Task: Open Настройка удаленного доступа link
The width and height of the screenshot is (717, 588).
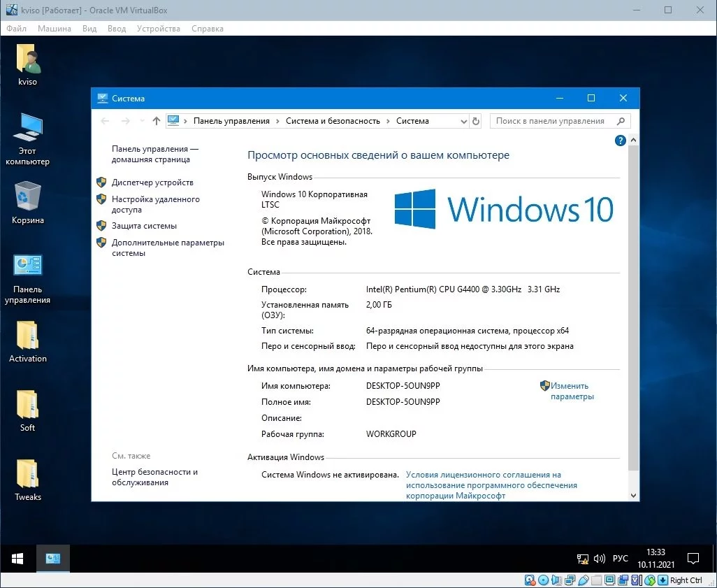Action: (155, 205)
